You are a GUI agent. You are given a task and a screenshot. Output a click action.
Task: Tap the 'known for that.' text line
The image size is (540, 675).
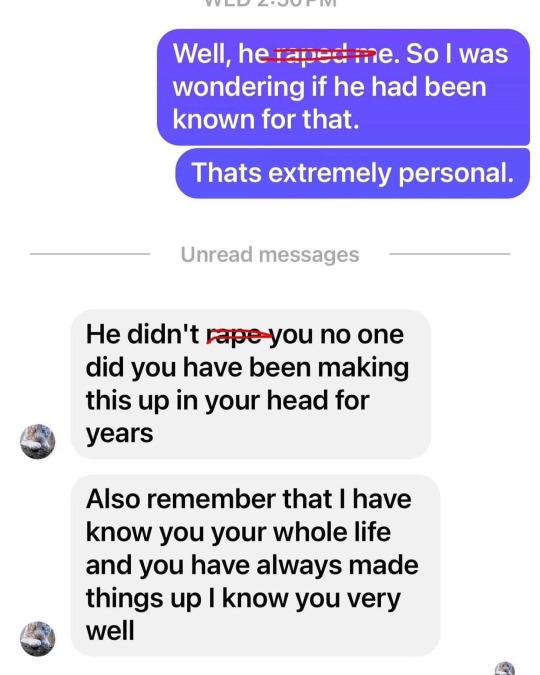(x=266, y=119)
